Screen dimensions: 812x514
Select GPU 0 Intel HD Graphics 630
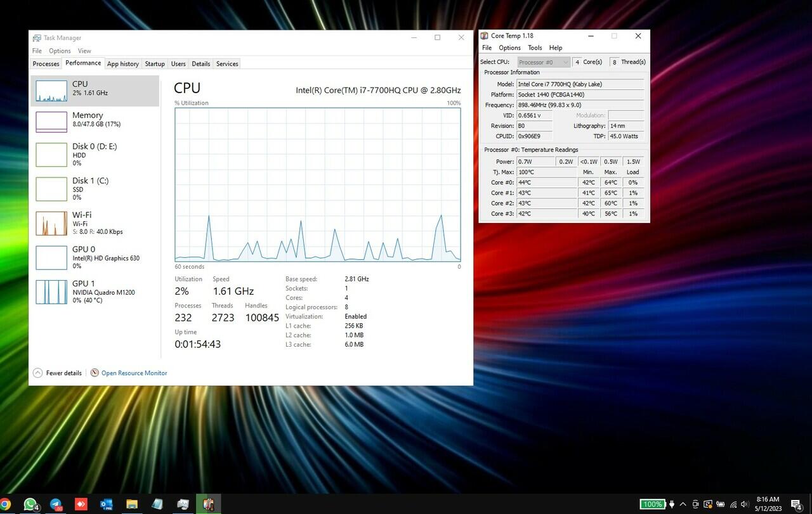[x=95, y=257]
